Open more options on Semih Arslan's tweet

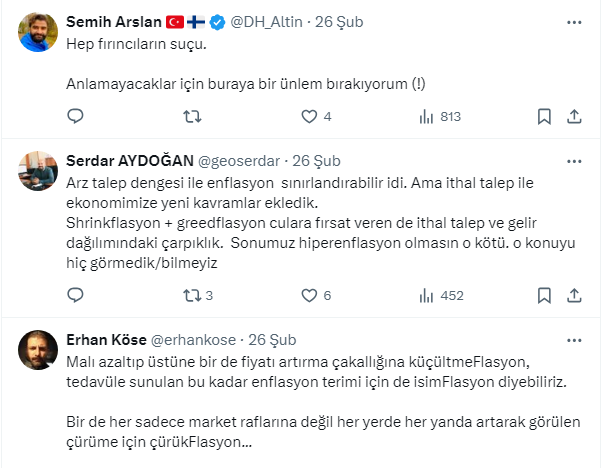tap(574, 22)
